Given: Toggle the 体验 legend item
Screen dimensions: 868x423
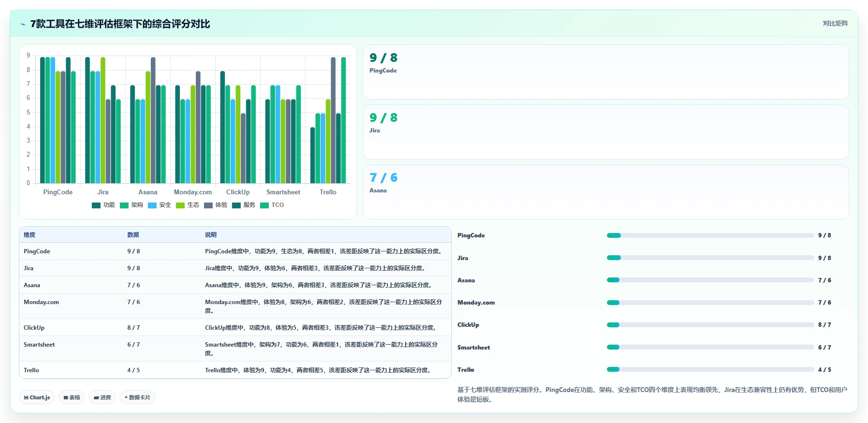Looking at the screenshot, I should tap(216, 205).
